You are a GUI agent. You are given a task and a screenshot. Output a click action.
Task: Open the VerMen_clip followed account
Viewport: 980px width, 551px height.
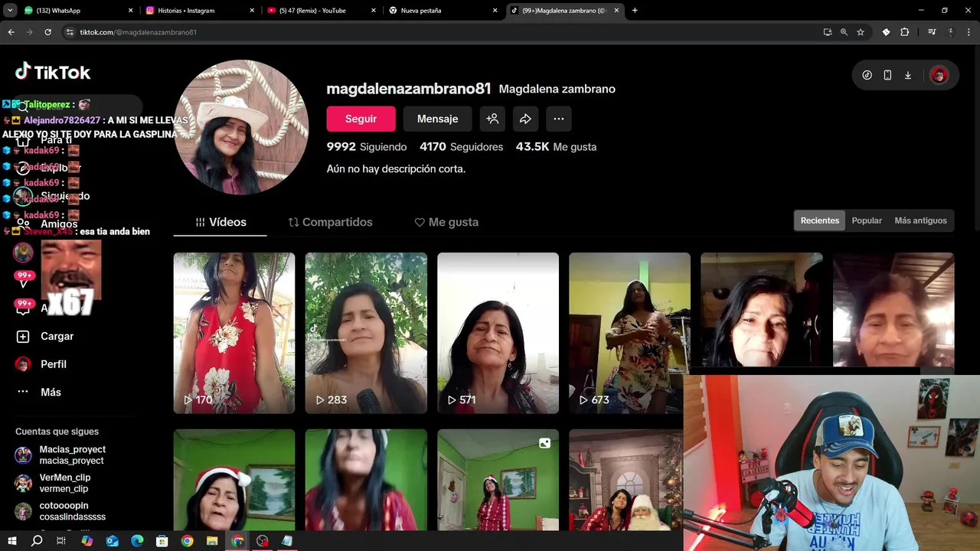pos(53,483)
